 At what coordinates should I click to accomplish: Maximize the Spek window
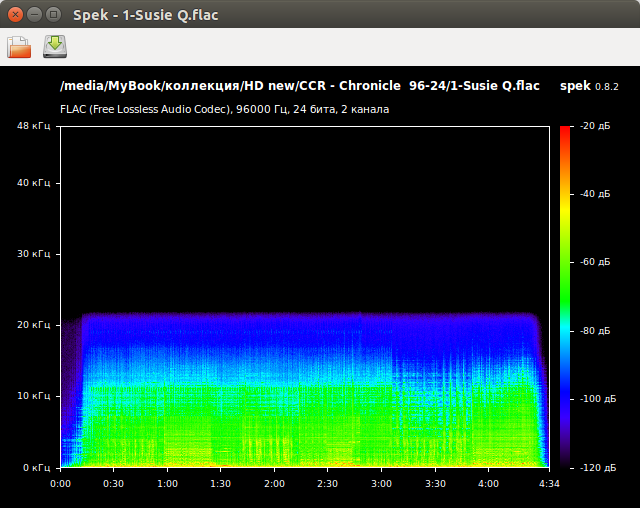[53, 15]
